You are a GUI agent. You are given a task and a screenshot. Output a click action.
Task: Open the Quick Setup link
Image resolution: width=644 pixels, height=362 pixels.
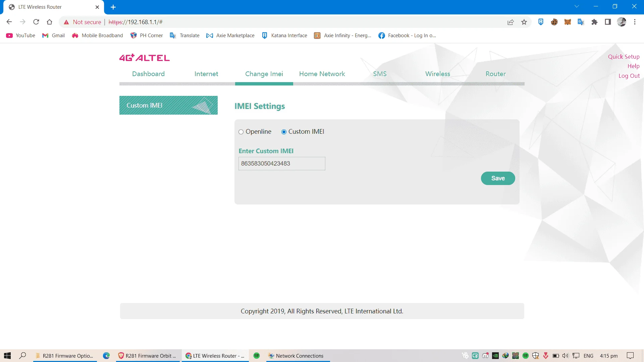pos(624,57)
